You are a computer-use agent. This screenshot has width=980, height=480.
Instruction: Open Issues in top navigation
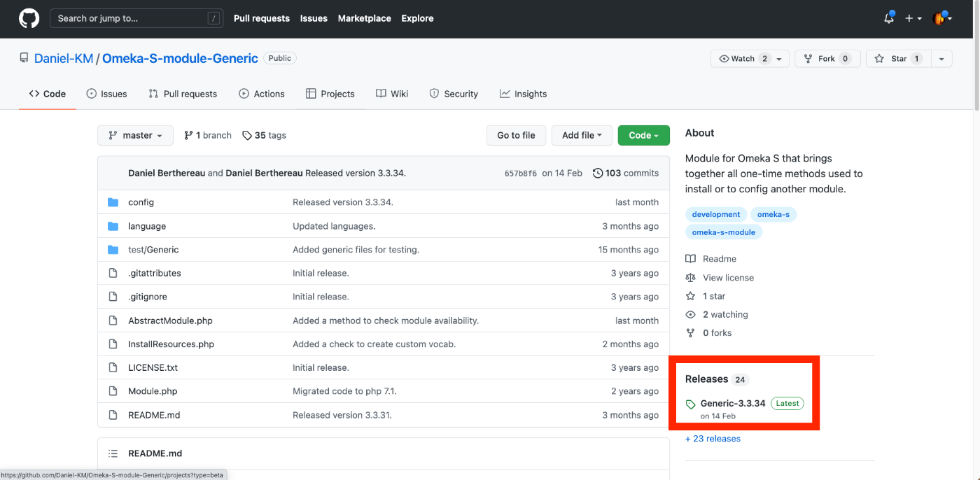(x=314, y=18)
